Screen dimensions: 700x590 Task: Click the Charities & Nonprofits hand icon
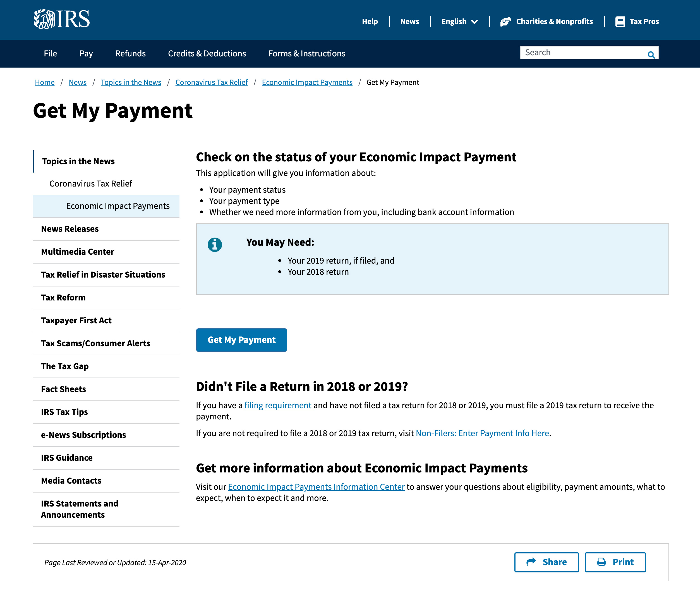point(505,22)
